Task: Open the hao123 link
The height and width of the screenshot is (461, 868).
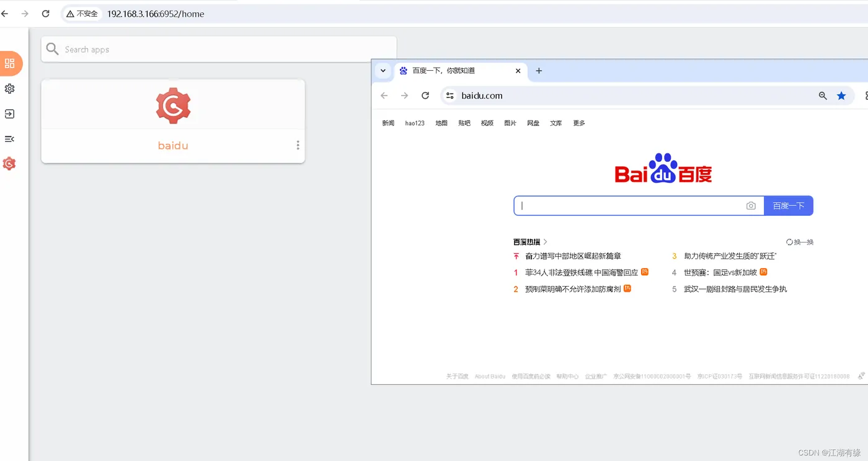Action: tap(415, 123)
